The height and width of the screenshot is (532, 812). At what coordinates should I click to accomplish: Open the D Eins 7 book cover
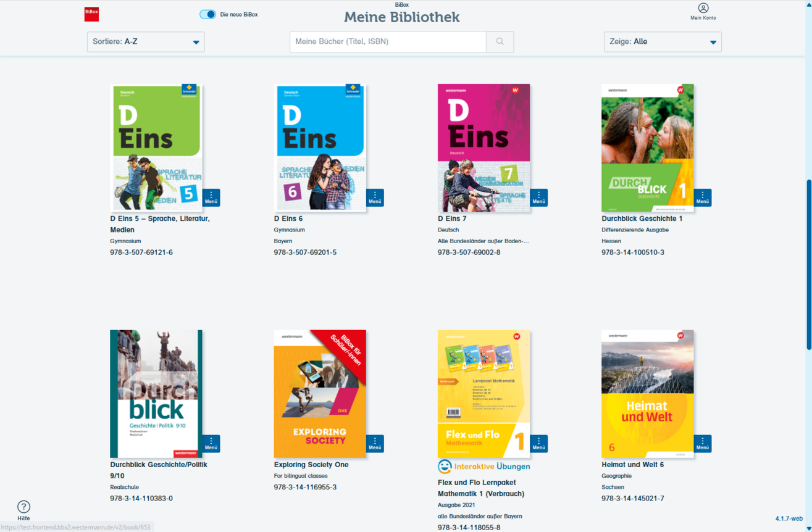pyautogui.click(x=483, y=148)
